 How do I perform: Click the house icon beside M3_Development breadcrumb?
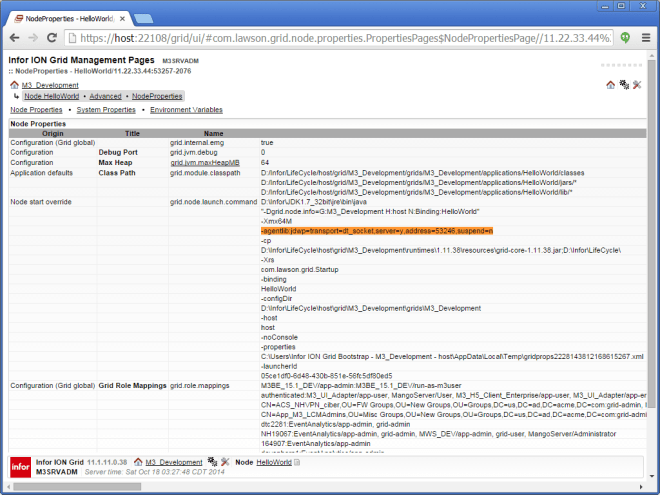14,85
